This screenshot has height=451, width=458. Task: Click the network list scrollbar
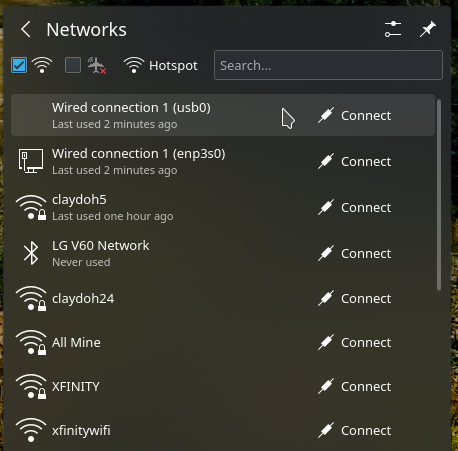(x=439, y=195)
